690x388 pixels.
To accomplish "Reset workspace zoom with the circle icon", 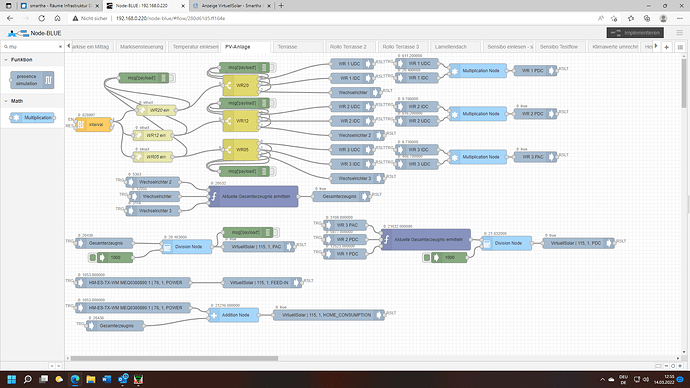I will [673, 366].
